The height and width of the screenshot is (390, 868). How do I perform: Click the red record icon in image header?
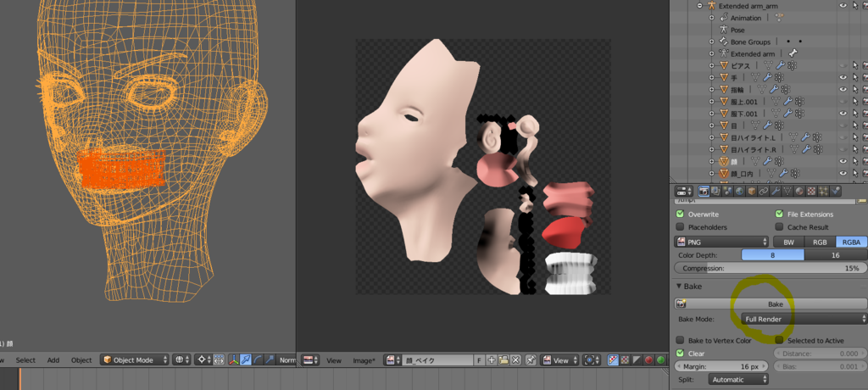tap(648, 360)
